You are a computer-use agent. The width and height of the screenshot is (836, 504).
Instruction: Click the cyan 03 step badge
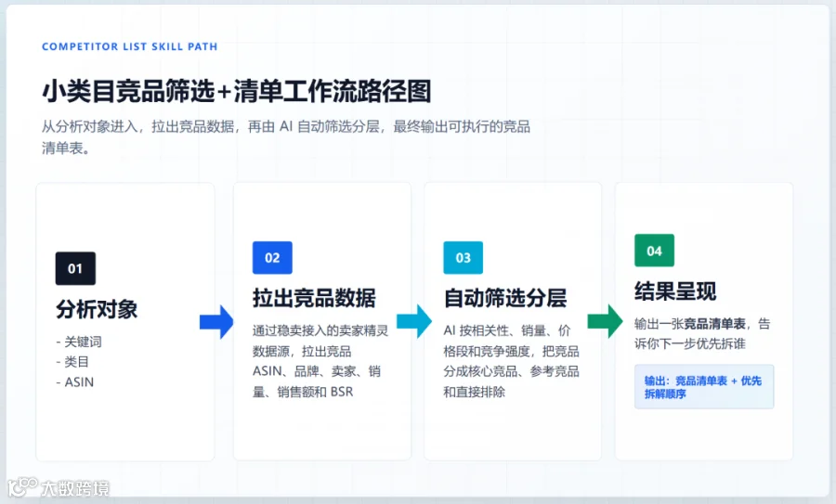tap(463, 258)
